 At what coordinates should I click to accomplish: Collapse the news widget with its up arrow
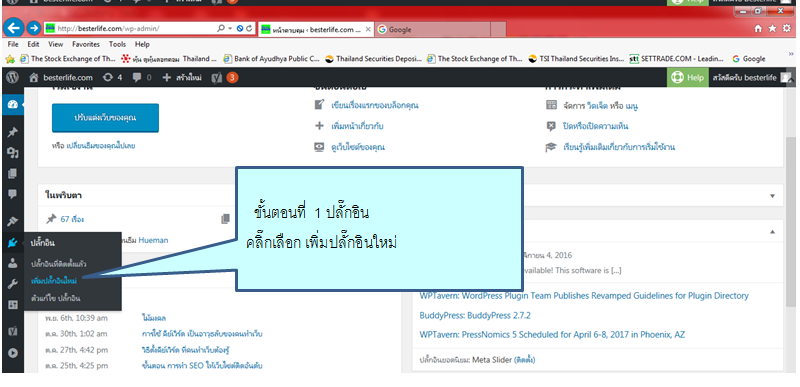tap(772, 232)
